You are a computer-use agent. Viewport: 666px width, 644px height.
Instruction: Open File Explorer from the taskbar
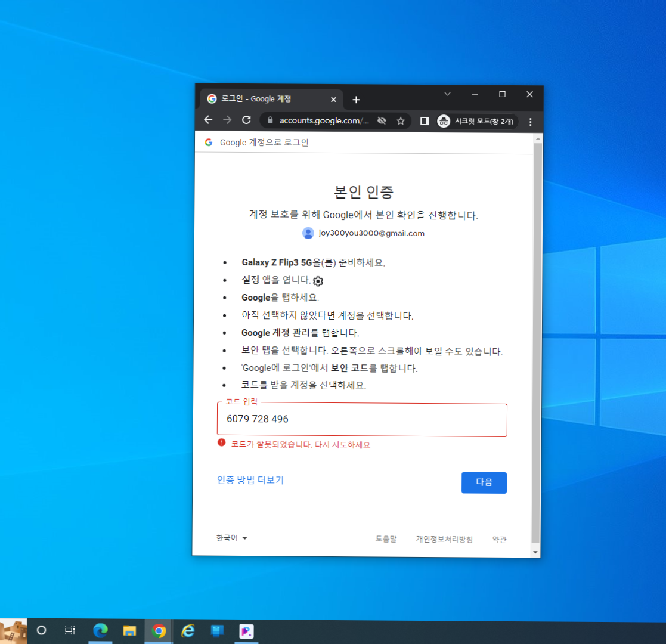[x=129, y=631]
